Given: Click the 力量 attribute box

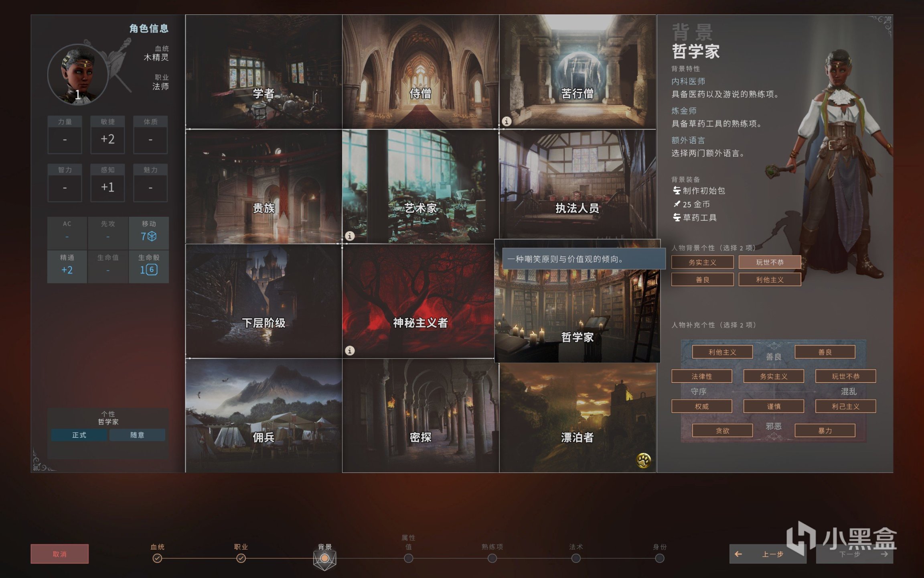Looking at the screenshot, I should coord(65,135).
